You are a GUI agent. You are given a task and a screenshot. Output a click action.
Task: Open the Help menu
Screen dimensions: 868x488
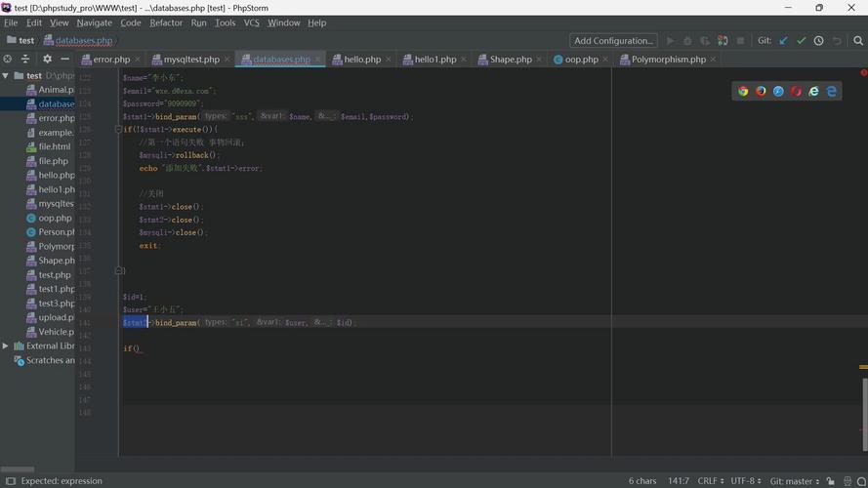point(316,22)
